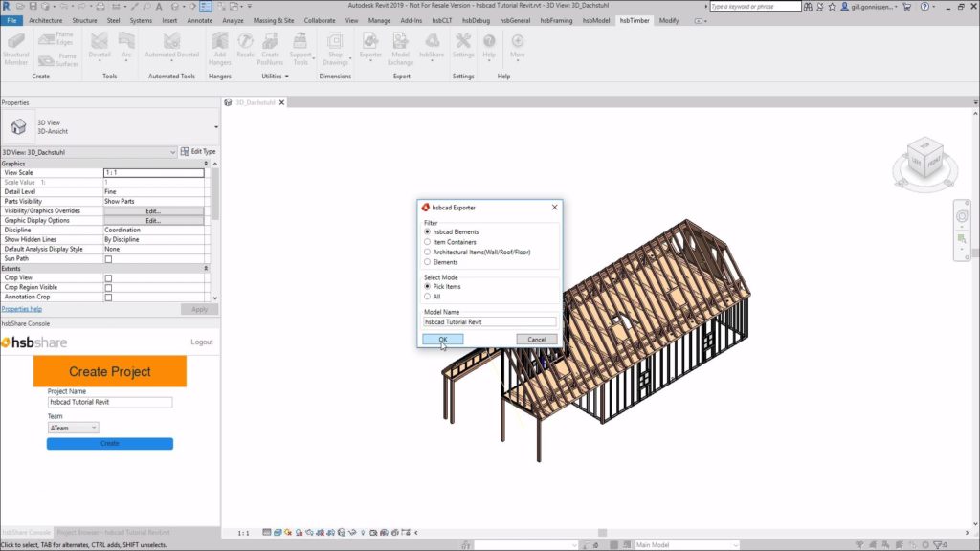
Task: Click the Add Hangers icon
Action: coord(219,49)
